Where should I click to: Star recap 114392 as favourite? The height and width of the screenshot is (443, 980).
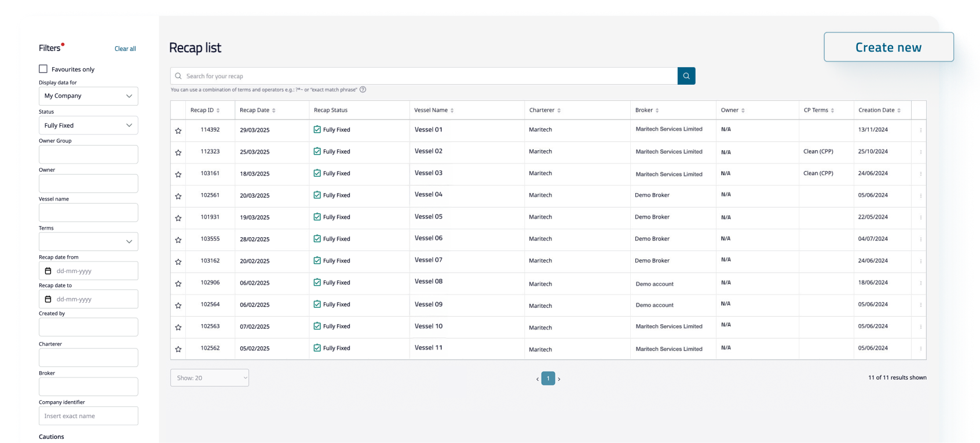pos(178,131)
